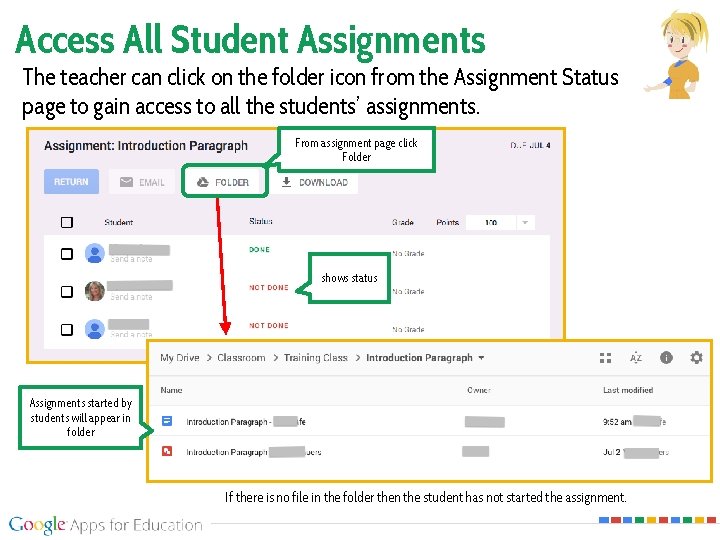Check the box for the DONE student
Screen dimensions: 720x540
pyautogui.click(x=67, y=254)
